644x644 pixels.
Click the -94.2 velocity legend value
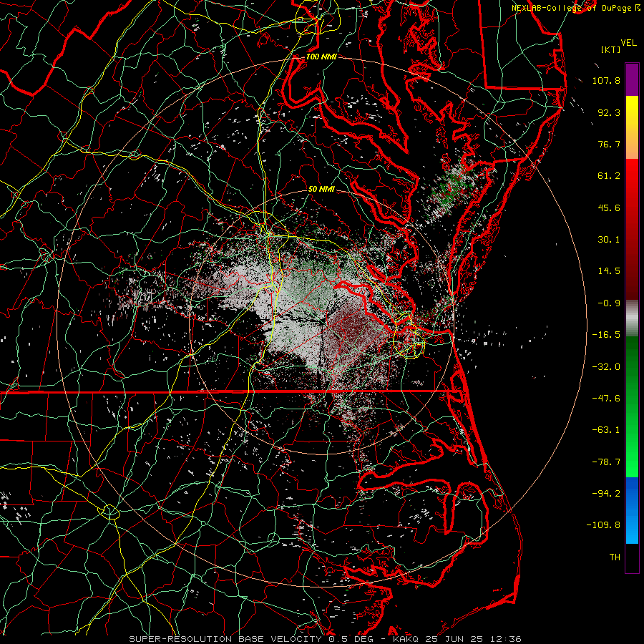tap(606, 493)
